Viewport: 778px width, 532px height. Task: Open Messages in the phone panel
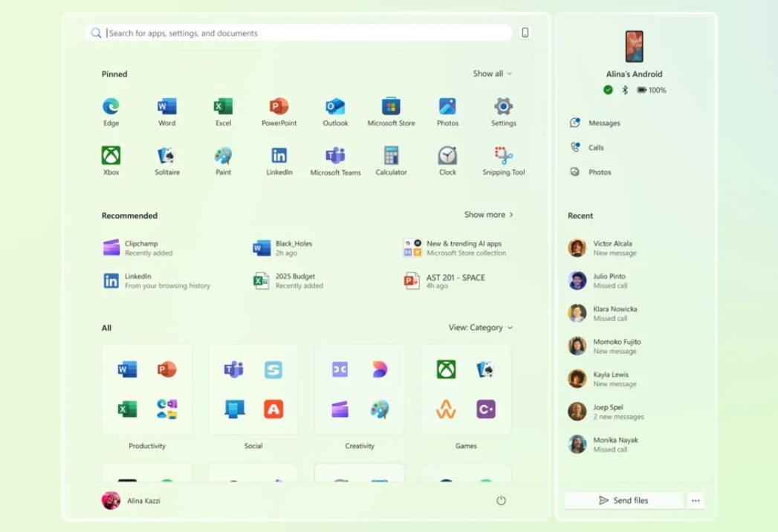click(595, 123)
